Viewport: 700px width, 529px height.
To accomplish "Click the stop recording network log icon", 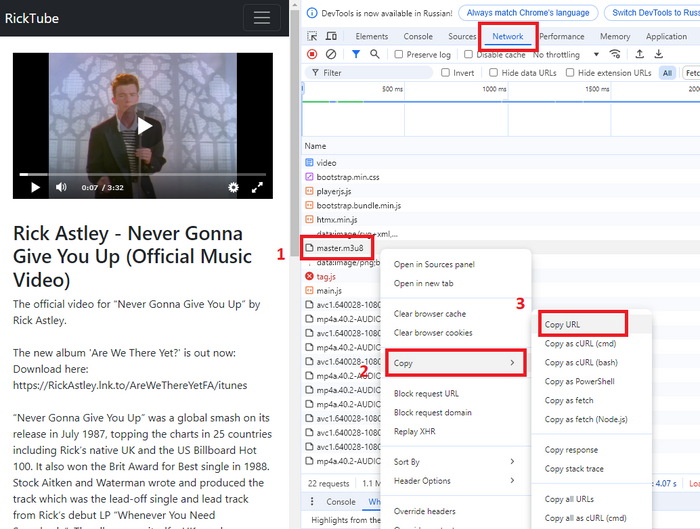I will click(312, 54).
